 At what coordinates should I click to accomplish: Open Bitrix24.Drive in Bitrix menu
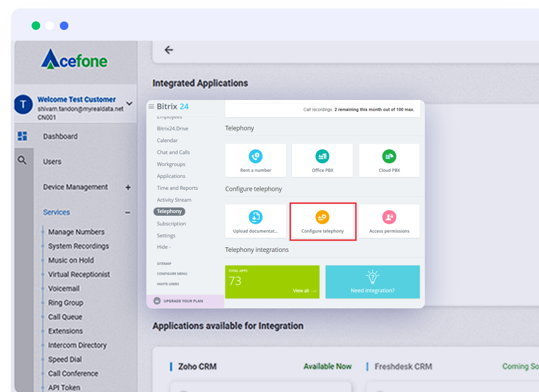point(172,128)
